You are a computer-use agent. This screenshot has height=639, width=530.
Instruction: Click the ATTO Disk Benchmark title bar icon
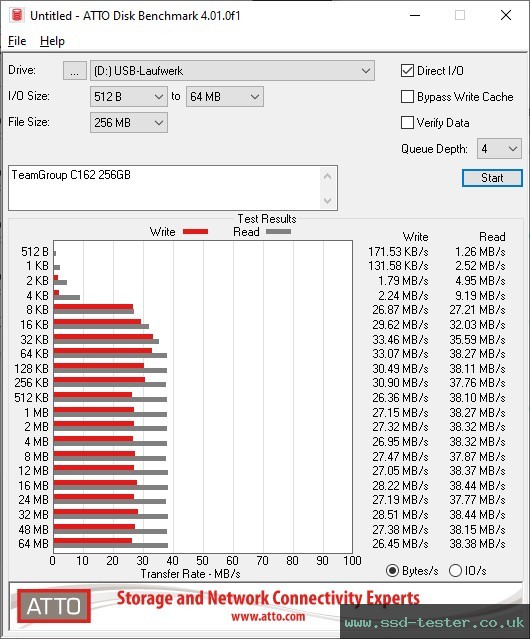[17, 15]
